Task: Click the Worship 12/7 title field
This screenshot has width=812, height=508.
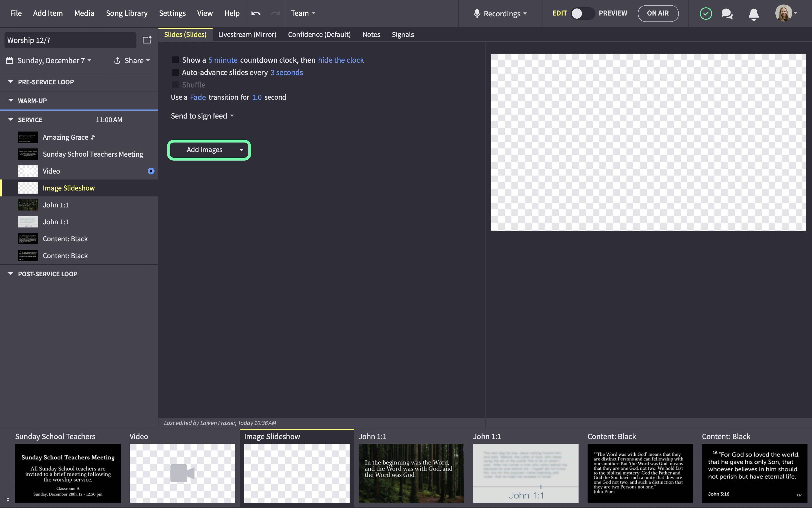Action: (70, 40)
